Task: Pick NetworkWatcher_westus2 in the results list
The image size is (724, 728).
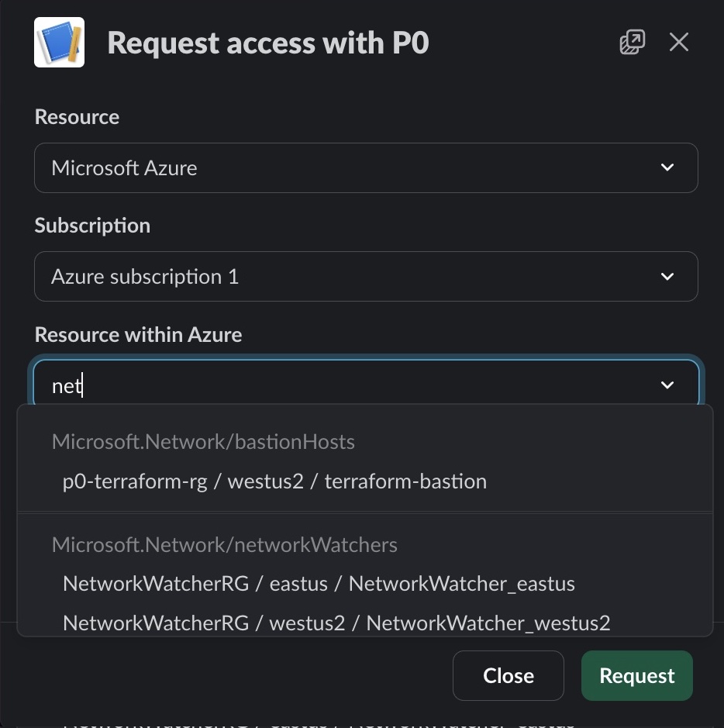Action: (x=336, y=623)
